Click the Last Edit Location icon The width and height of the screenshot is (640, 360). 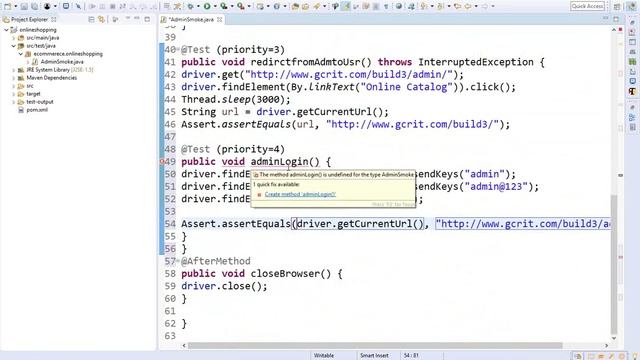point(458,6)
